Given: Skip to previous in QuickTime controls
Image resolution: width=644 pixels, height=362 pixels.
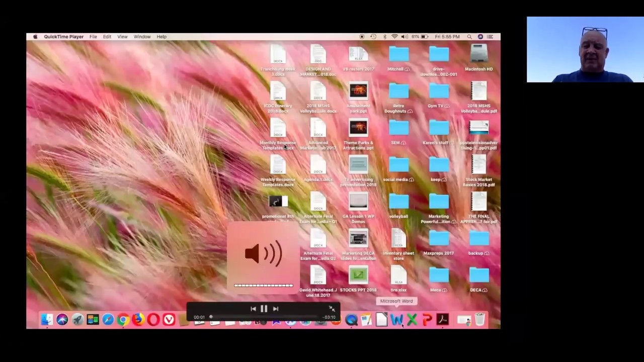Looking at the screenshot, I should point(253,309).
